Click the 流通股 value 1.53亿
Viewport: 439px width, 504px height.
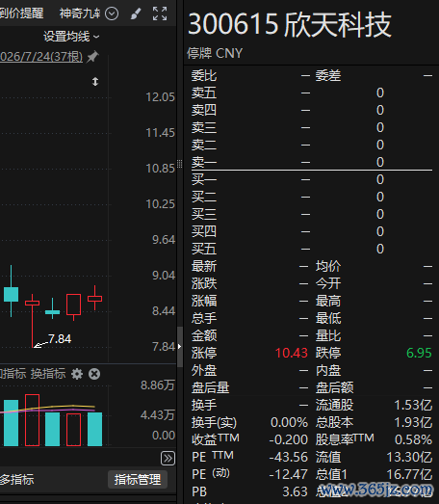tap(413, 405)
